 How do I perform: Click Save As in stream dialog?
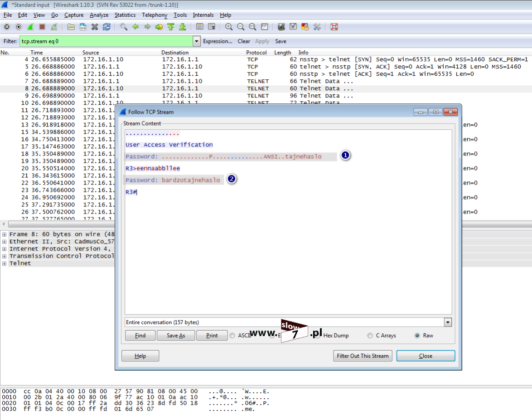[176, 336]
